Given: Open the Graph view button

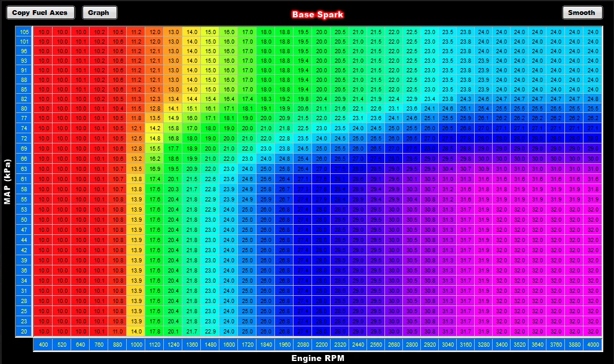Looking at the screenshot, I should click(99, 13).
